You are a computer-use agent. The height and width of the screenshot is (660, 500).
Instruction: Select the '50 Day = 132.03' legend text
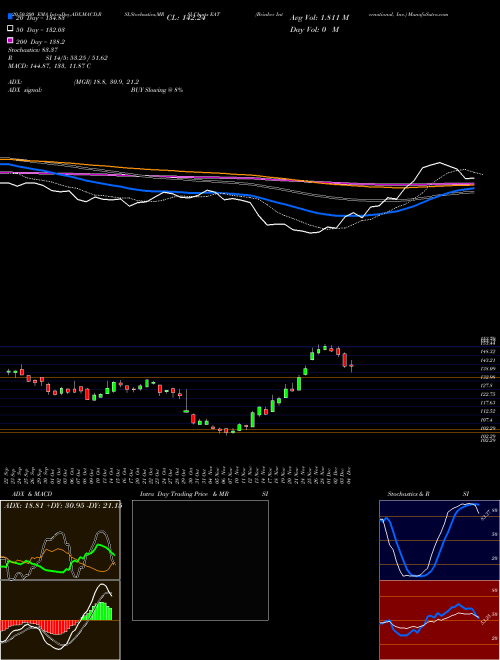pos(41,30)
